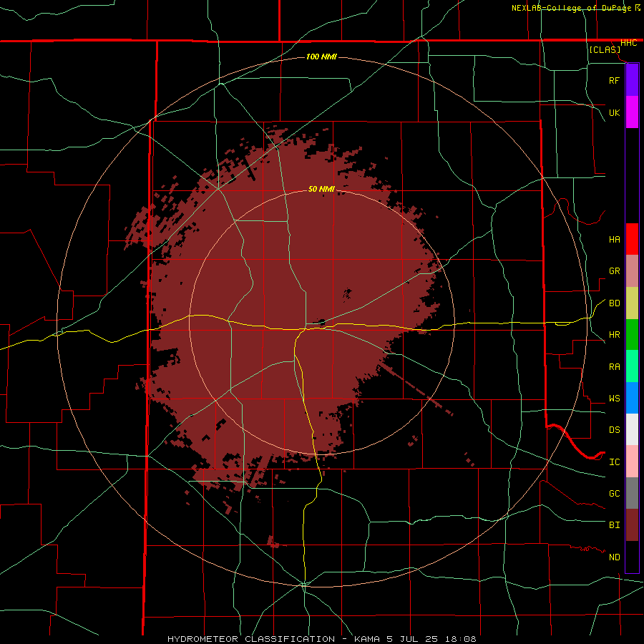This screenshot has height=644, width=644.
Task: Click the "BI" legend label
Action: pyautogui.click(x=614, y=525)
